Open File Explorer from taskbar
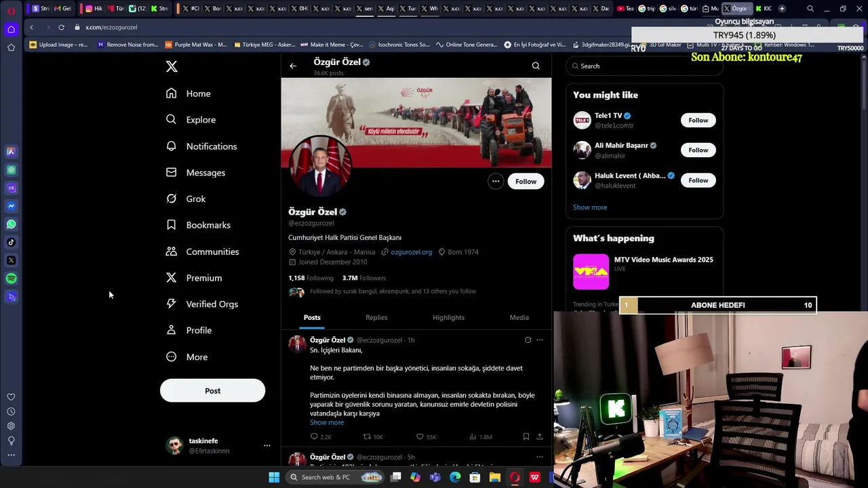 point(494,477)
